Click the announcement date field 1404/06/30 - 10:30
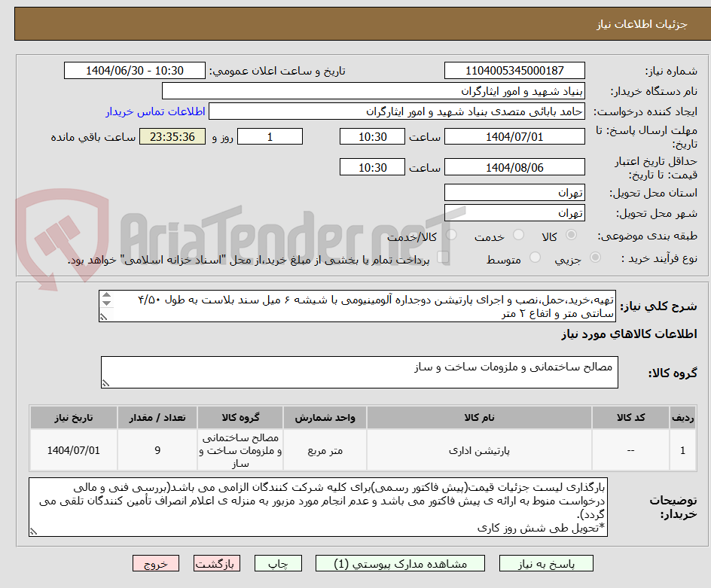Image resolution: width=711 pixels, height=588 pixels. point(135,71)
